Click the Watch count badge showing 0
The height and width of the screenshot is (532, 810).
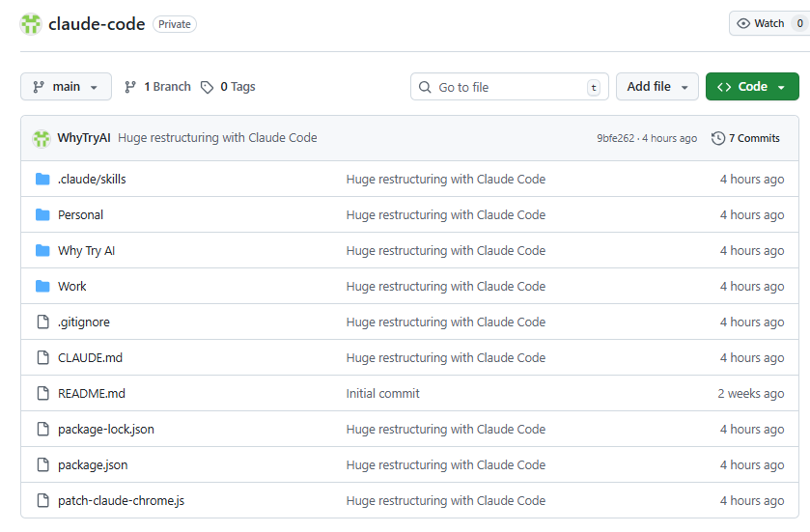(799, 23)
